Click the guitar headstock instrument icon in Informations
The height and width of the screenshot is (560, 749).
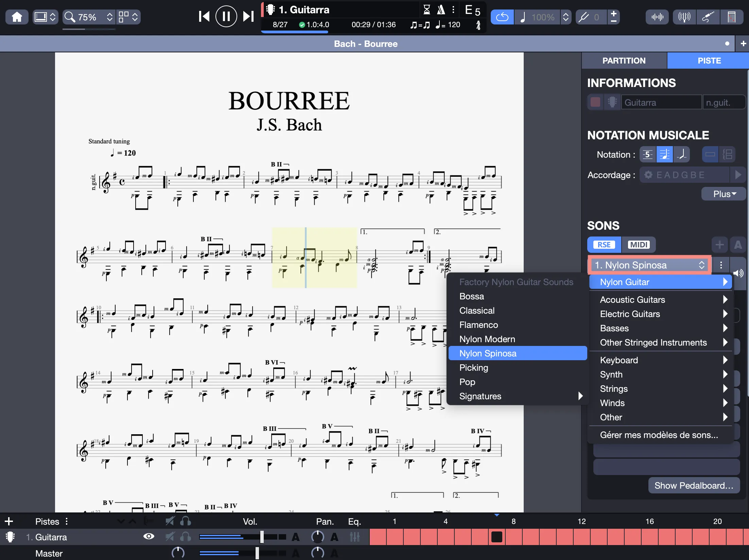[612, 102]
